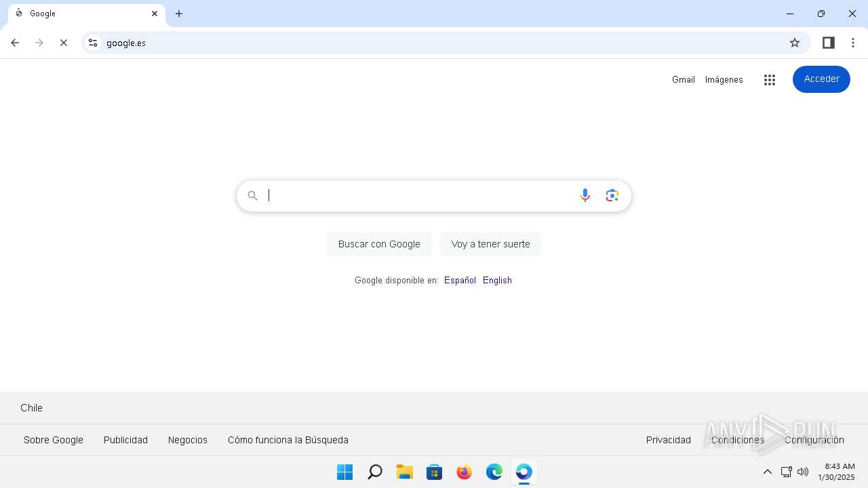Open network status tray icon

(x=787, y=472)
